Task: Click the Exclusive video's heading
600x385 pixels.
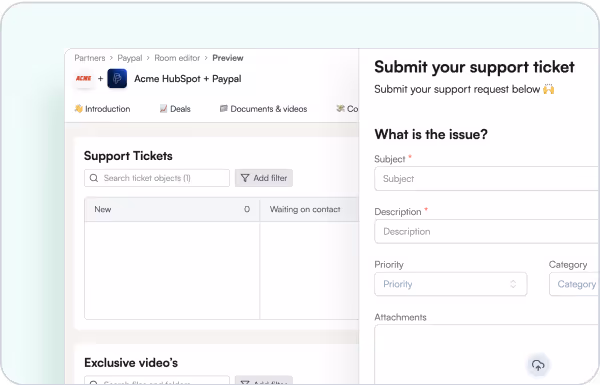Action: coord(131,363)
